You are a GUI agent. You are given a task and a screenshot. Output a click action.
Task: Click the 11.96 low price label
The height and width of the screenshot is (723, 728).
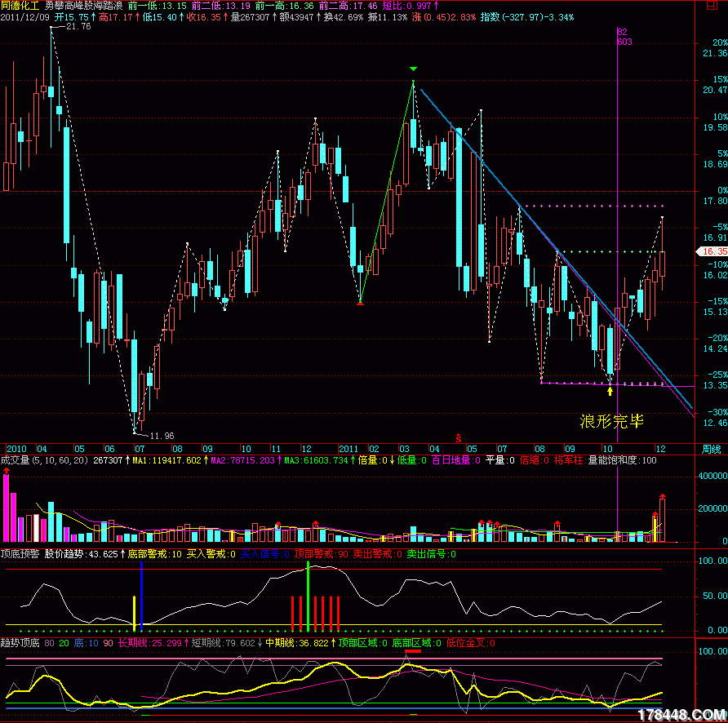[162, 436]
